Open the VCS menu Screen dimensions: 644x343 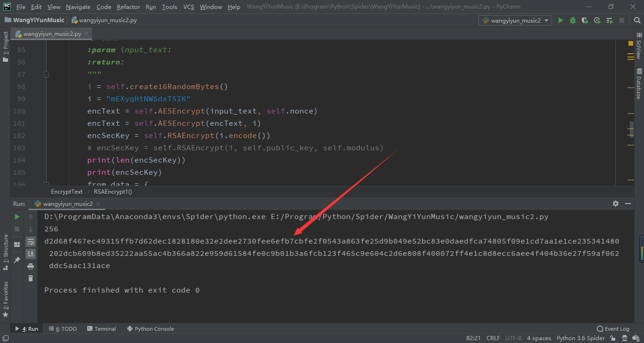click(x=189, y=7)
